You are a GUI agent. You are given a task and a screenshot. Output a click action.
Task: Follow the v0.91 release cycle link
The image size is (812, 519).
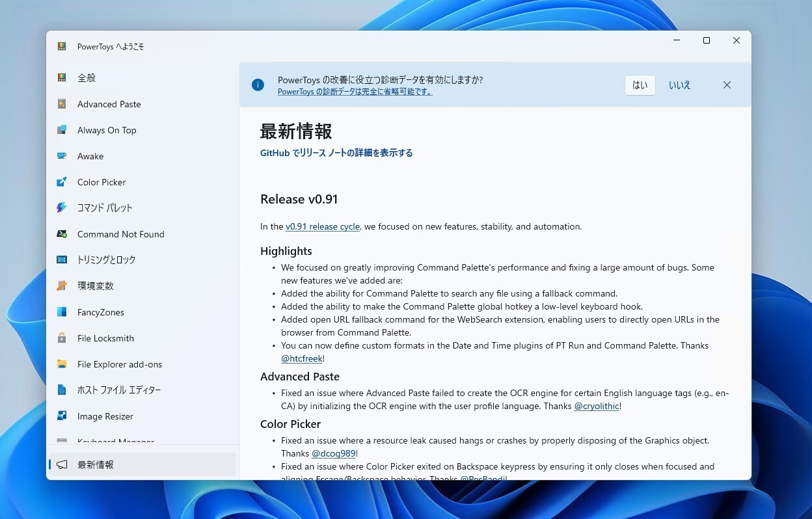pyautogui.click(x=322, y=227)
